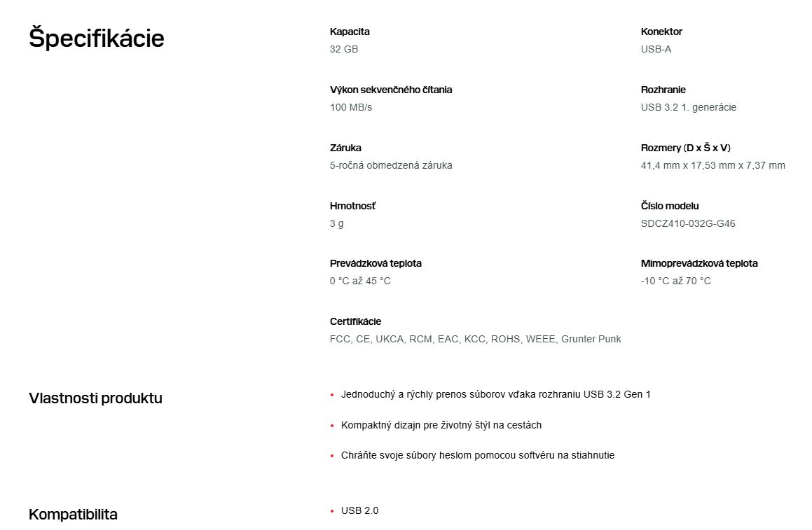Click the 100 MB/s read speed value
The image size is (812, 530).
pos(351,107)
